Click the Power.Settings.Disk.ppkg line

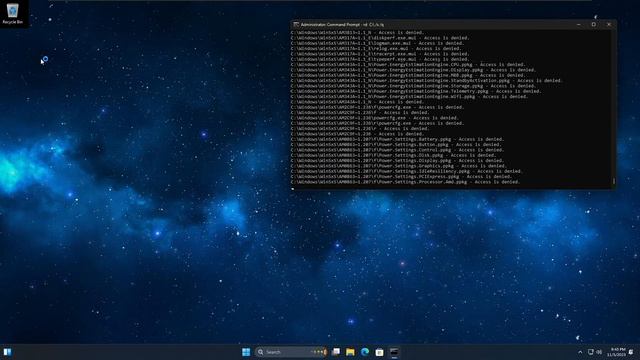393,155
